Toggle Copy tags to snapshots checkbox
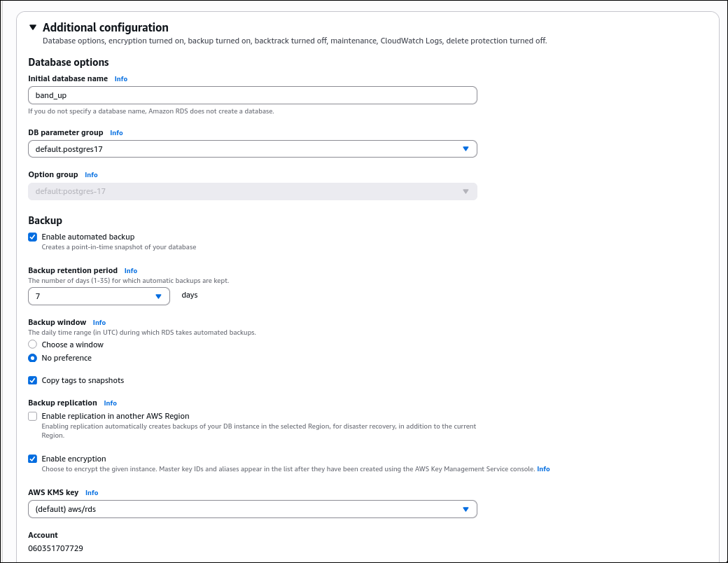This screenshot has width=728, height=563. coord(33,380)
